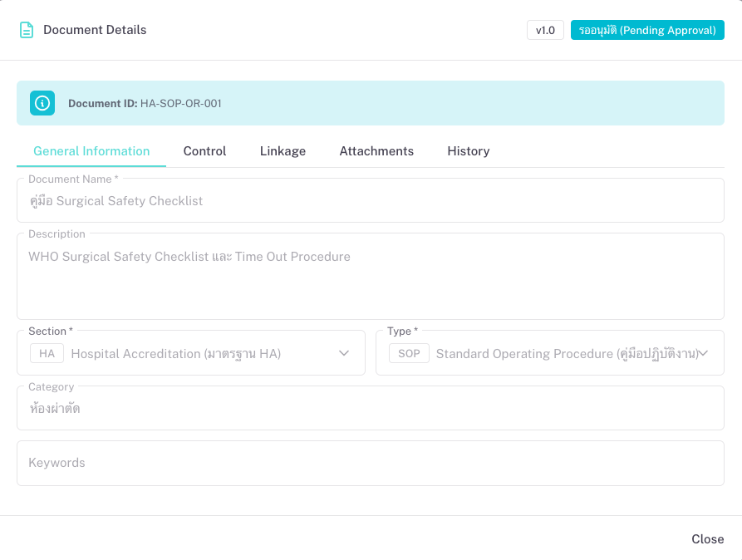The image size is (742, 560).
Task: Click the Document Name input field
Action: (370, 201)
